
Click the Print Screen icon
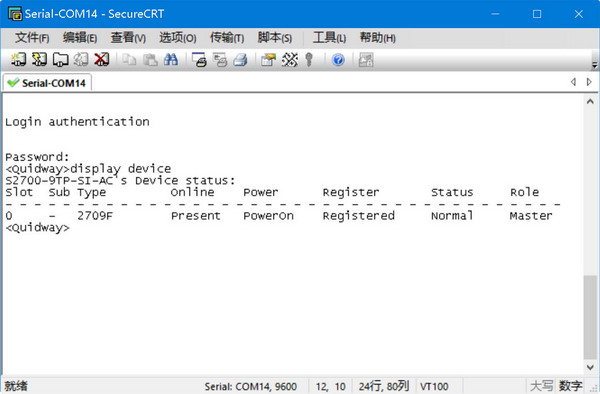pyautogui.click(x=199, y=60)
